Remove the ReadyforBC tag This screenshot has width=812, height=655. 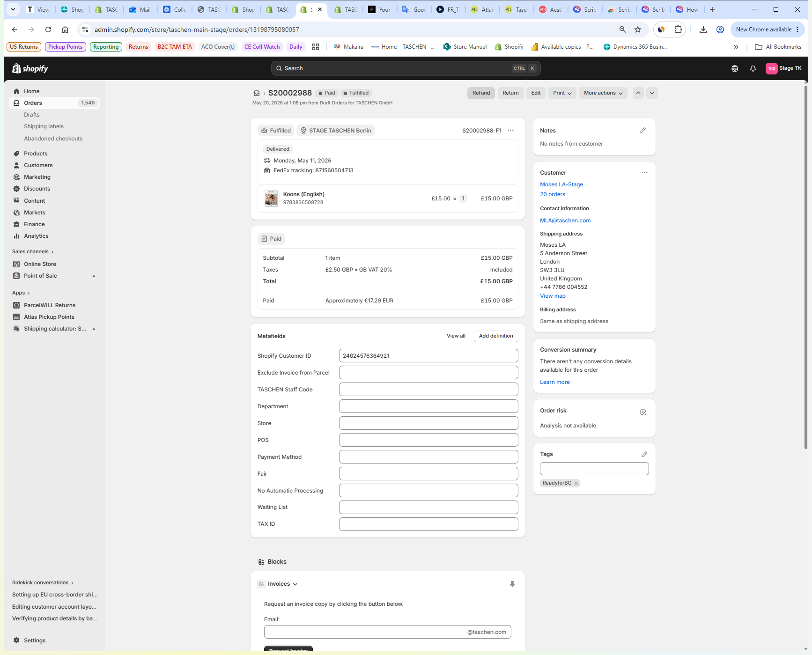576,483
